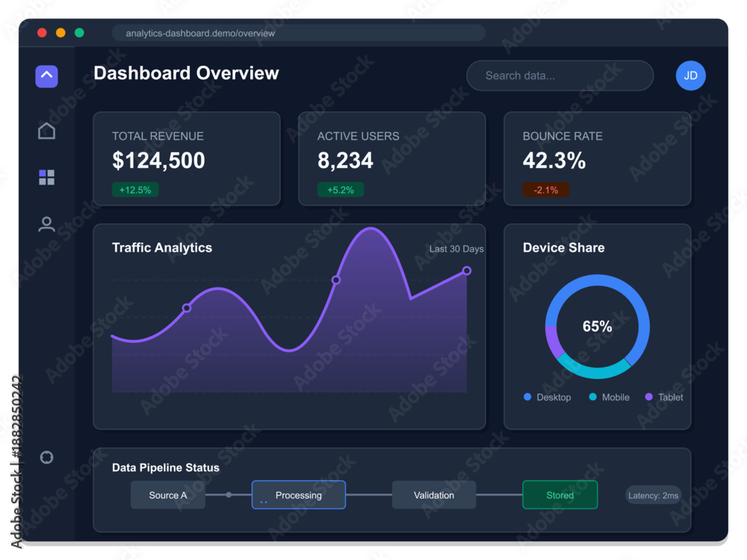Toggle the Mobile legend item

pyautogui.click(x=609, y=397)
